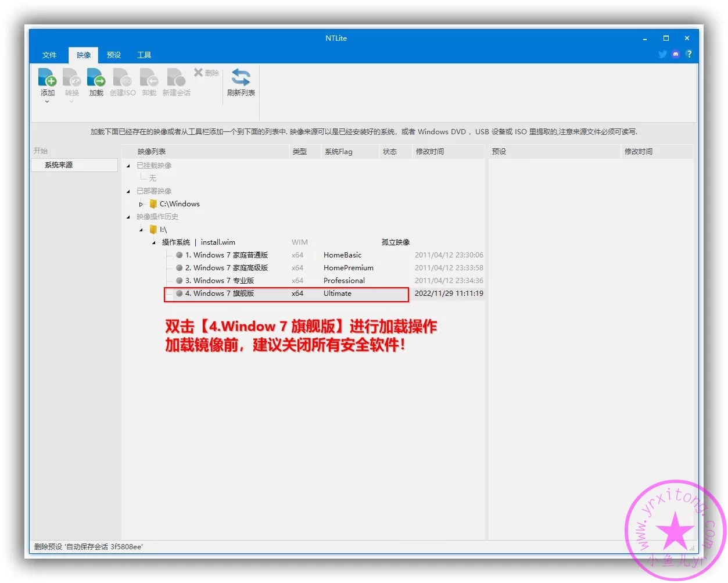This screenshot has width=728, height=583.
Task: Select the row '4. Windows 7 旗舰版'
Action: 304,294
